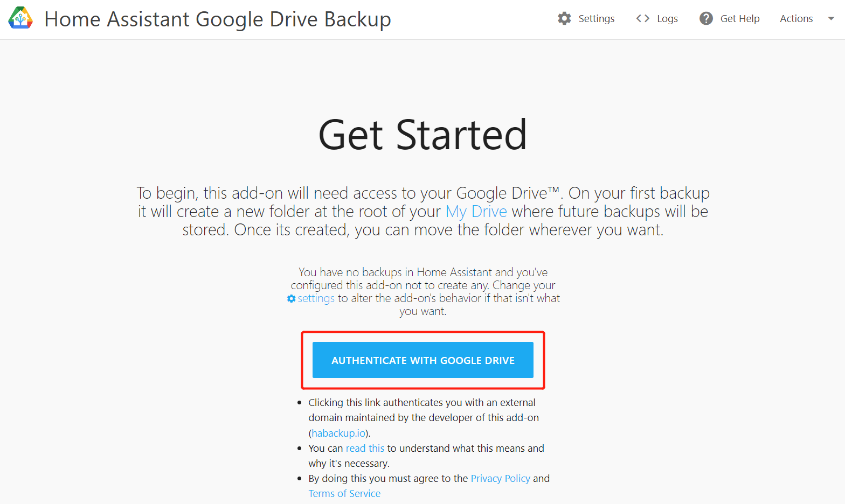Viewport: 845px width, 504px height.
Task: Click the small gear icon beside settings link
Action: 291,298
